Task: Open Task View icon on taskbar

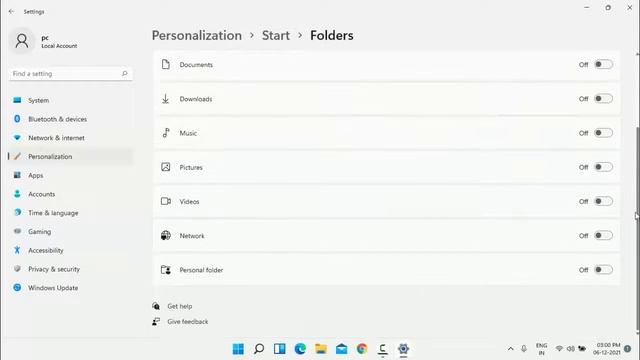Action: pos(280,349)
